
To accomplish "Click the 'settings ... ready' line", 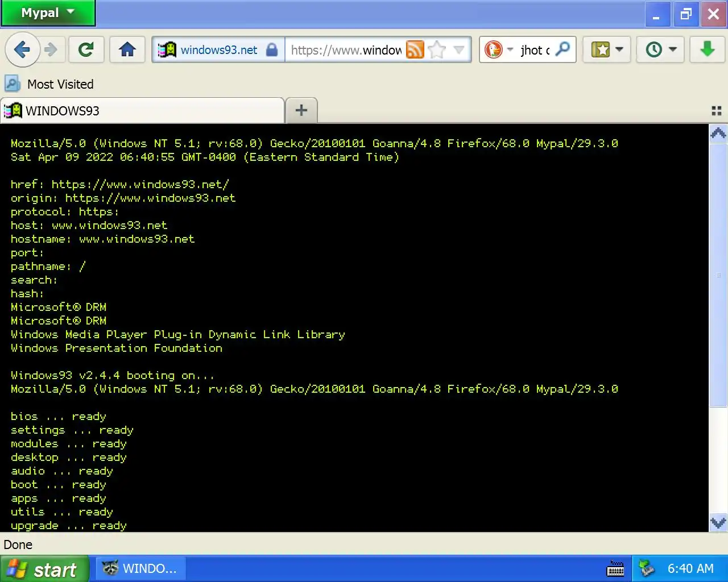I will 72,430.
